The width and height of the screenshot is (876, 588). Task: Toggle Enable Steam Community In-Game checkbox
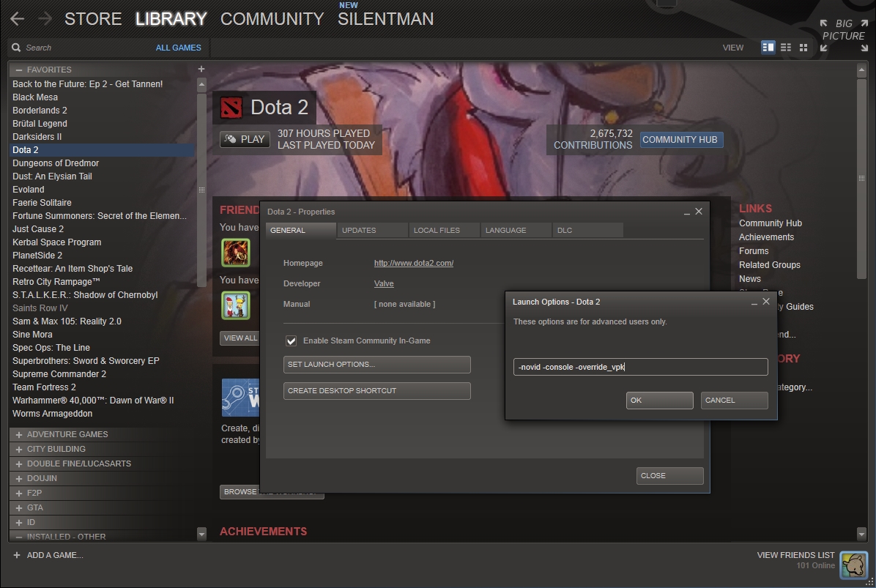pyautogui.click(x=291, y=341)
